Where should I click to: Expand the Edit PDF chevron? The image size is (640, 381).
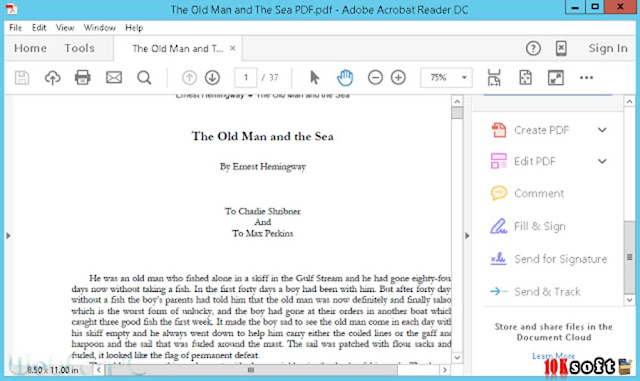coord(602,161)
